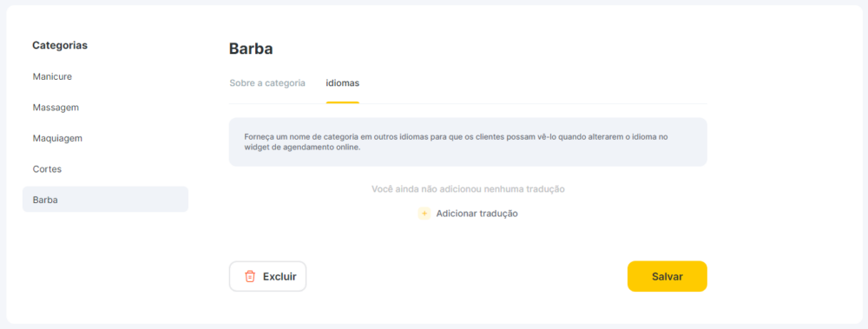Click the Adicionar tradução link text
Viewport: 868px width, 329px height.
[477, 214]
